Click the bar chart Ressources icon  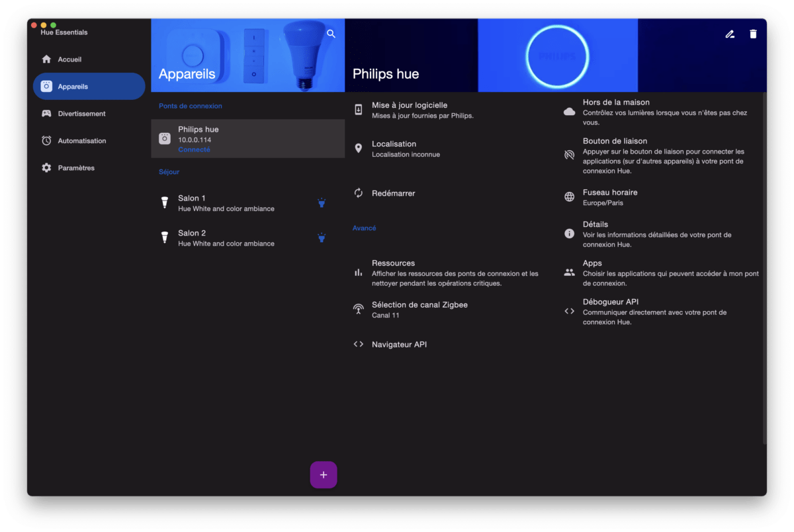pos(359,273)
